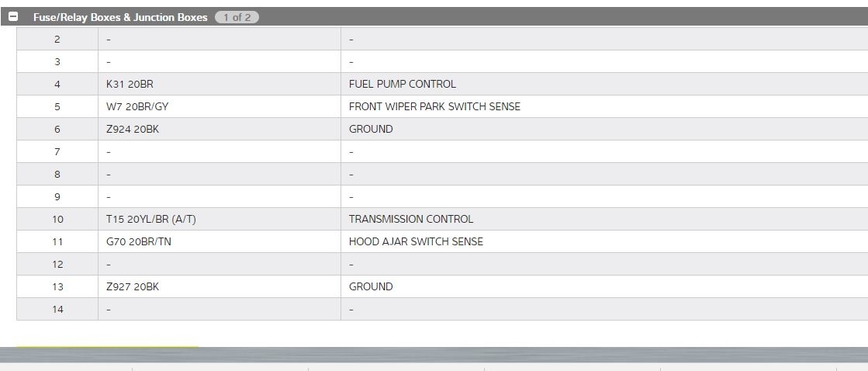Select the Z924 20BK wire cell

click(132, 129)
